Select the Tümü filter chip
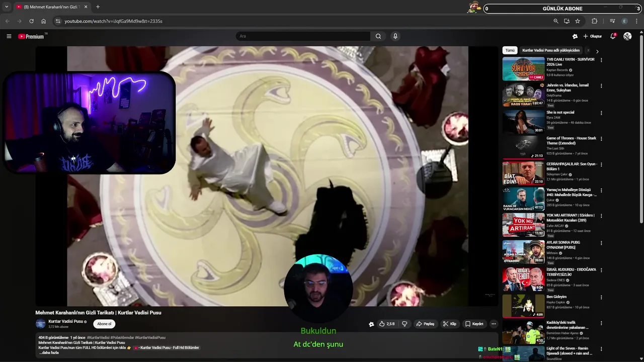 (510, 50)
